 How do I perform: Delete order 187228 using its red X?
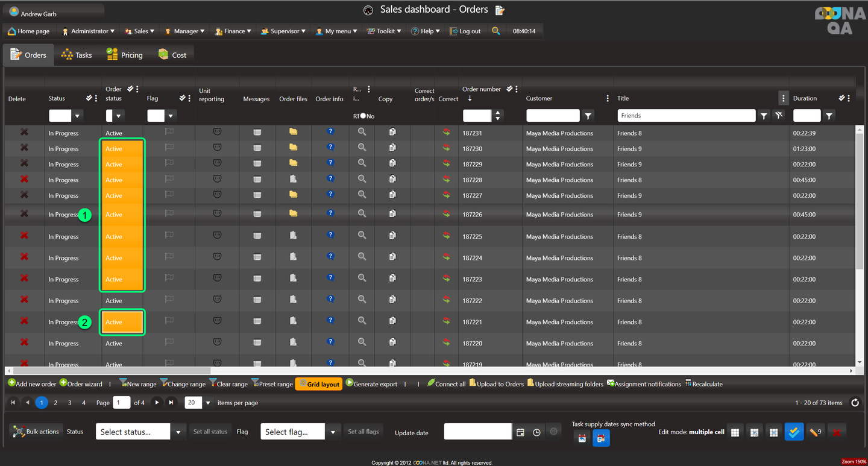24,179
